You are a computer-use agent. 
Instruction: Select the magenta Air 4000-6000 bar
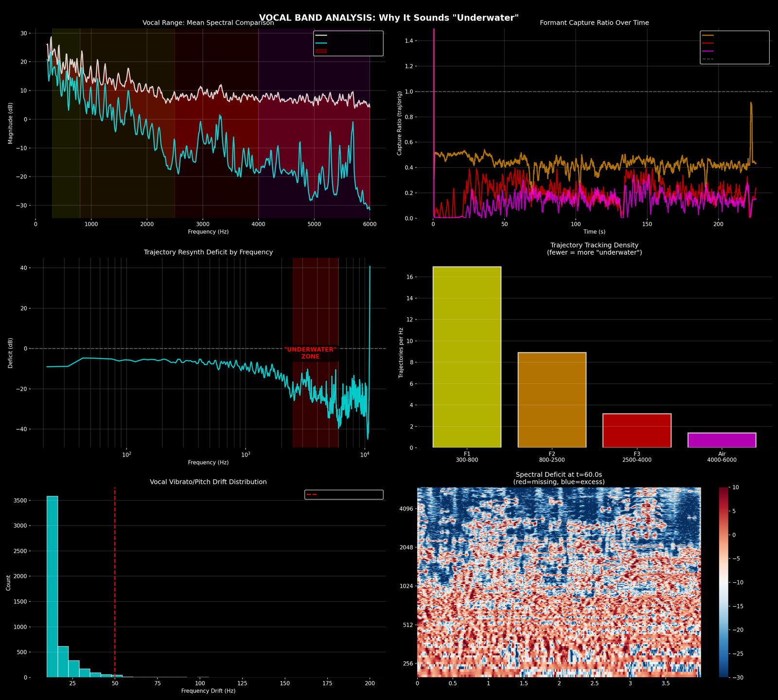click(x=722, y=440)
